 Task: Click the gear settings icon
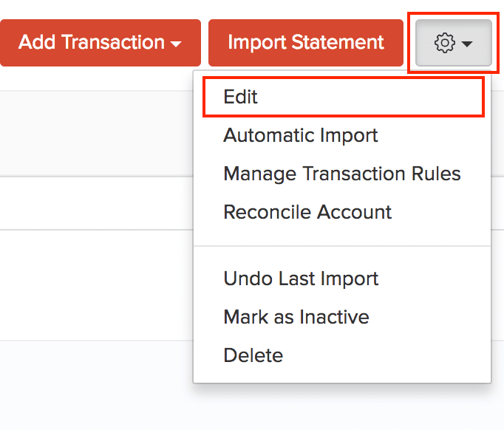click(x=444, y=44)
